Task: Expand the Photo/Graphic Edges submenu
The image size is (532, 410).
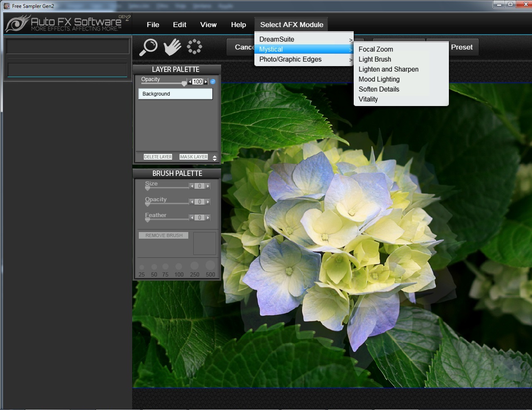Action: tap(304, 59)
